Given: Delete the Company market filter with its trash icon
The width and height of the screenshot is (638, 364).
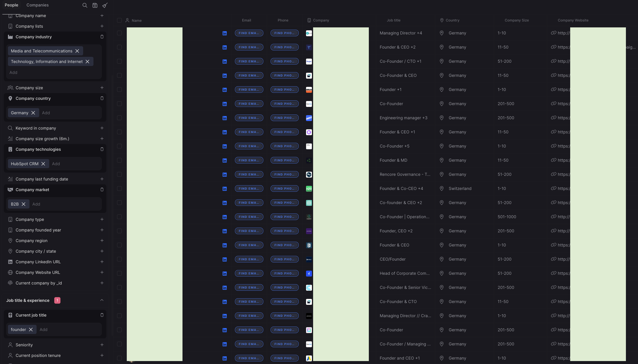Looking at the screenshot, I should click(x=102, y=190).
